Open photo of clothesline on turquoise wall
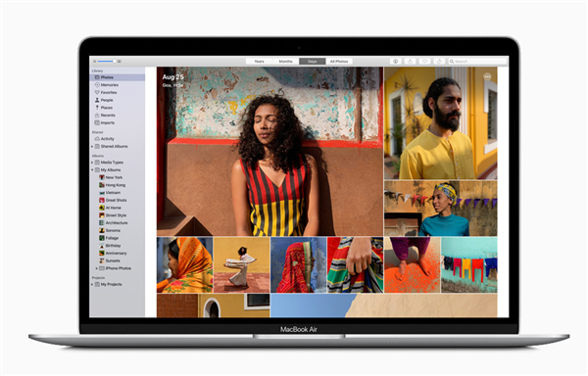Screen dimensions: 588x376 [469, 264]
